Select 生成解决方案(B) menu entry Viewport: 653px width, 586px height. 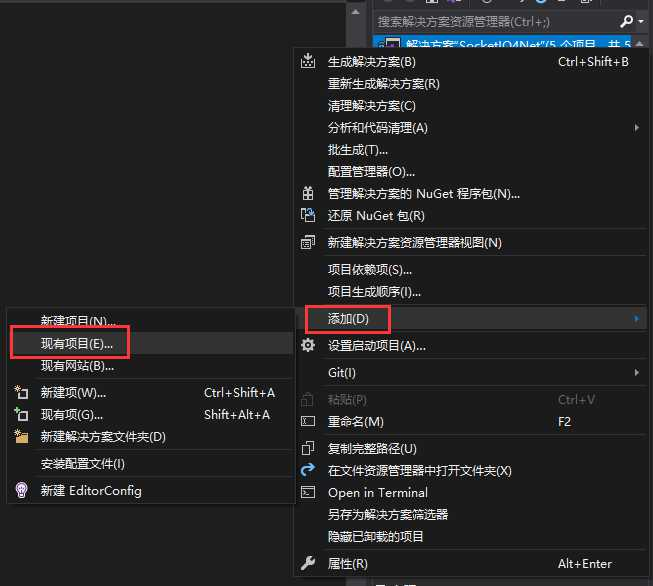(471, 62)
